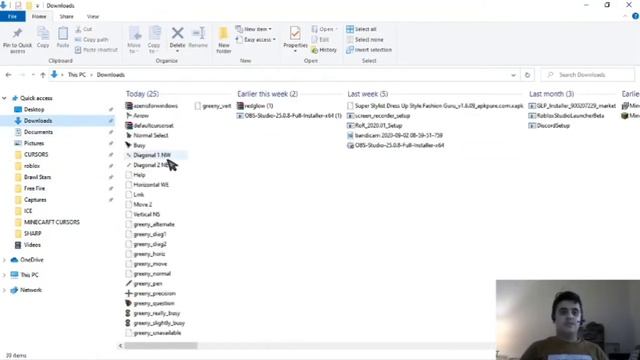Select Desktop in navigation pane
Screen dimensions: 640x360
coord(34,109)
